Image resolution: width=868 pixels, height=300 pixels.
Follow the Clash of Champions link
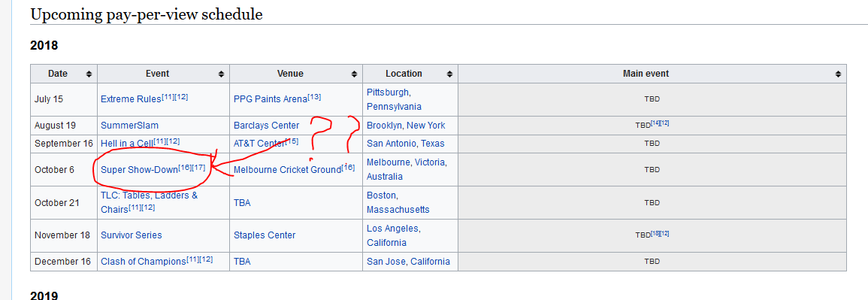click(x=144, y=261)
